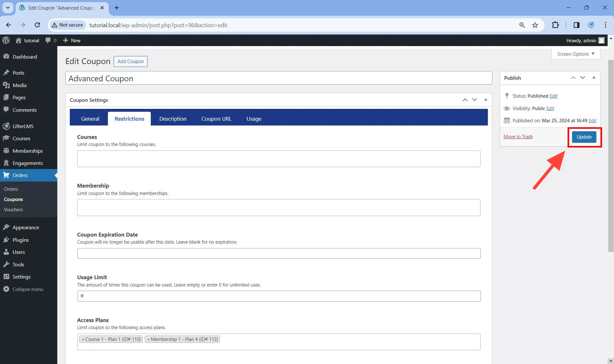The image size is (614, 364).
Task: Open the WordPress logo menu in admin bar
Action: [x=6, y=40]
